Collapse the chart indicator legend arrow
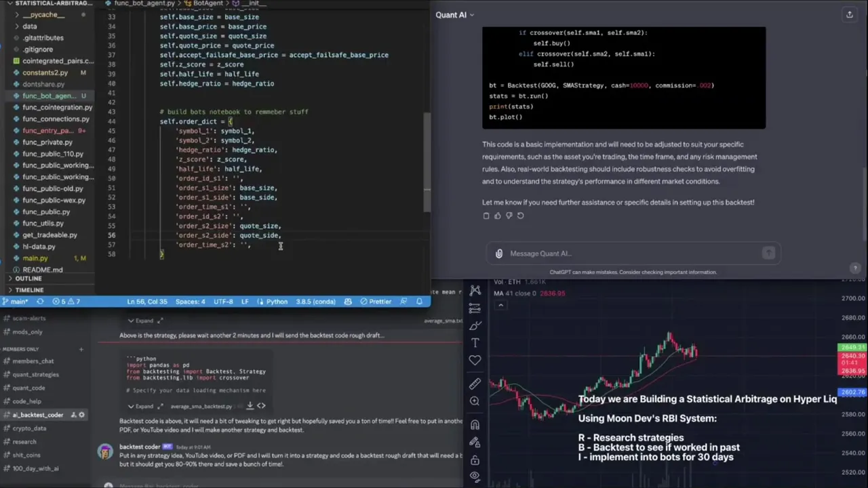This screenshot has height=488, width=868. coord(500,305)
